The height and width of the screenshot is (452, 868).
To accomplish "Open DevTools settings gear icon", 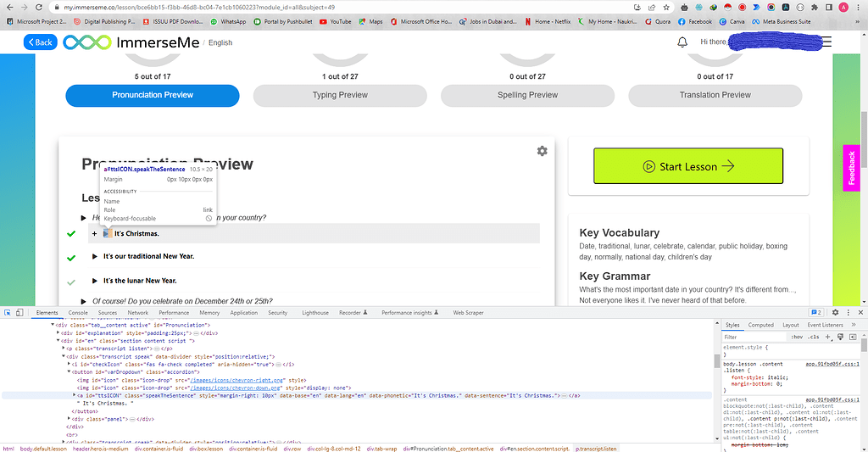I will point(835,313).
